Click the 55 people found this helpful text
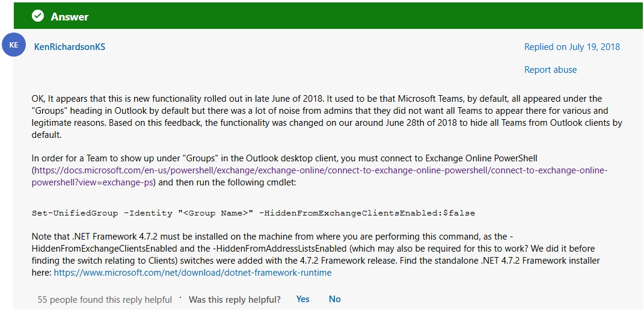The height and width of the screenshot is (310, 644). click(x=105, y=300)
